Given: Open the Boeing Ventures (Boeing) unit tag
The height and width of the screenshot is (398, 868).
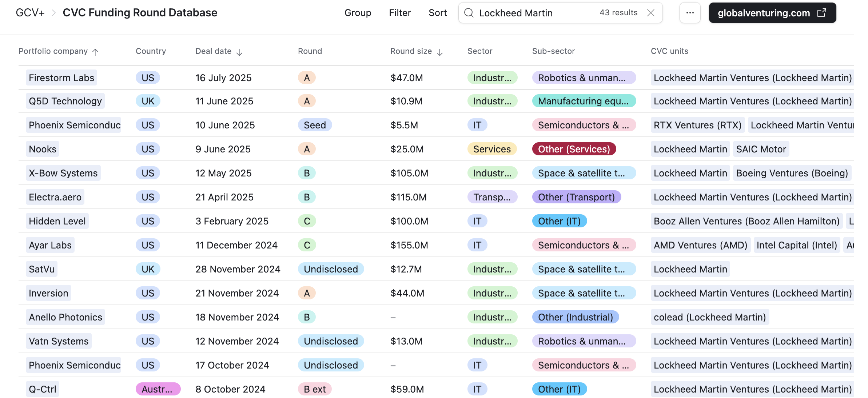Looking at the screenshot, I should pyautogui.click(x=792, y=173).
